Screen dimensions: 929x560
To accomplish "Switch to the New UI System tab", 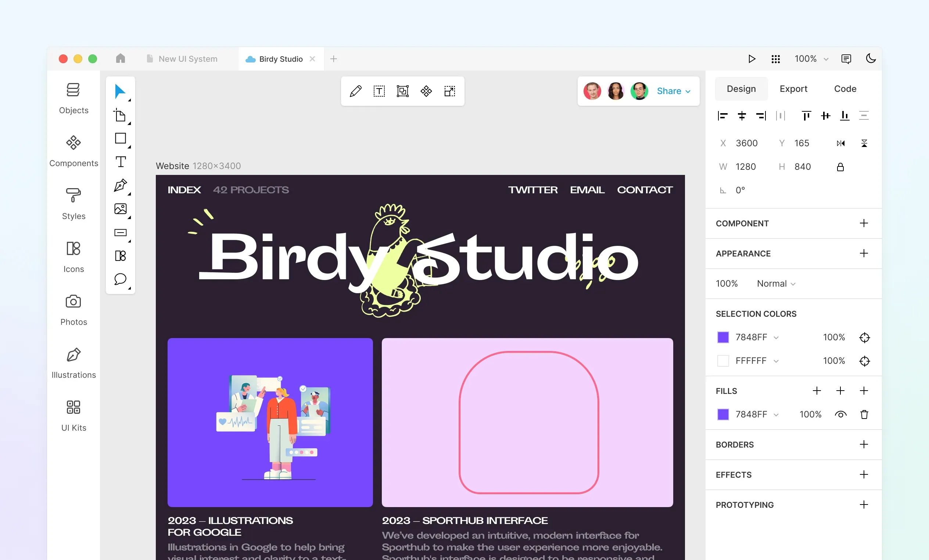I will pyautogui.click(x=183, y=59).
